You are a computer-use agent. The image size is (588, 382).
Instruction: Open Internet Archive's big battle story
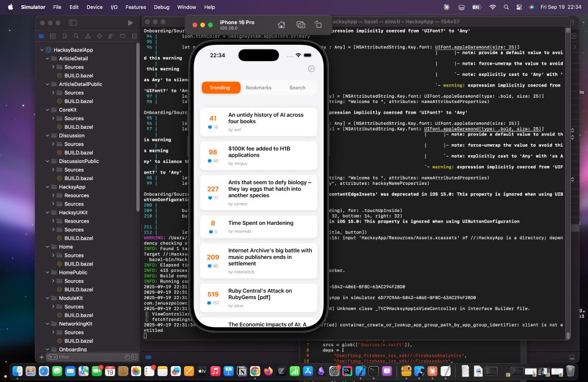[x=259, y=260]
